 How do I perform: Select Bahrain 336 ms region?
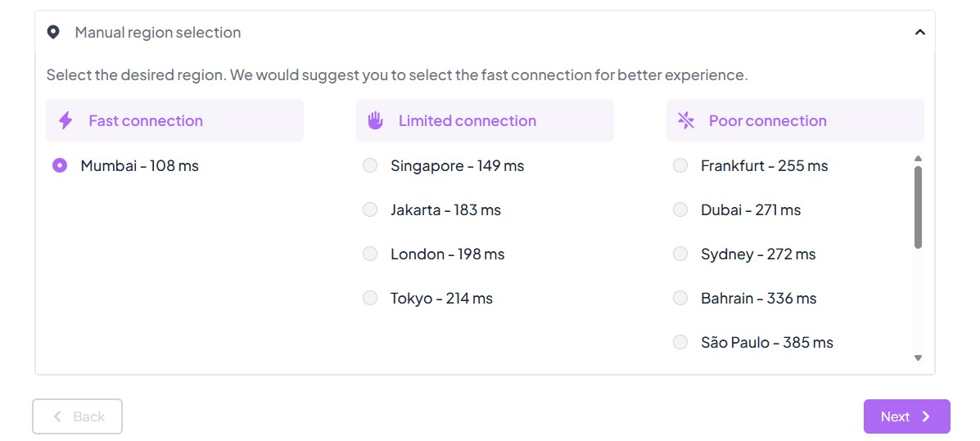(680, 299)
